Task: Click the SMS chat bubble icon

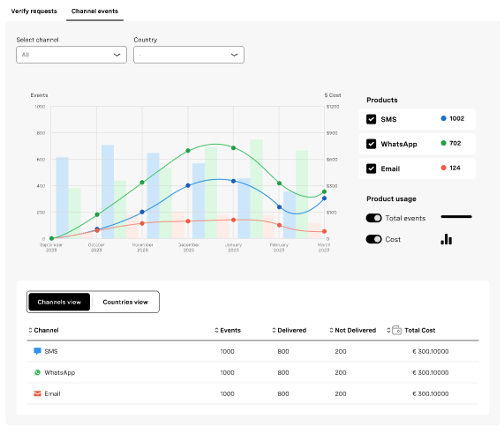Action: click(x=37, y=351)
